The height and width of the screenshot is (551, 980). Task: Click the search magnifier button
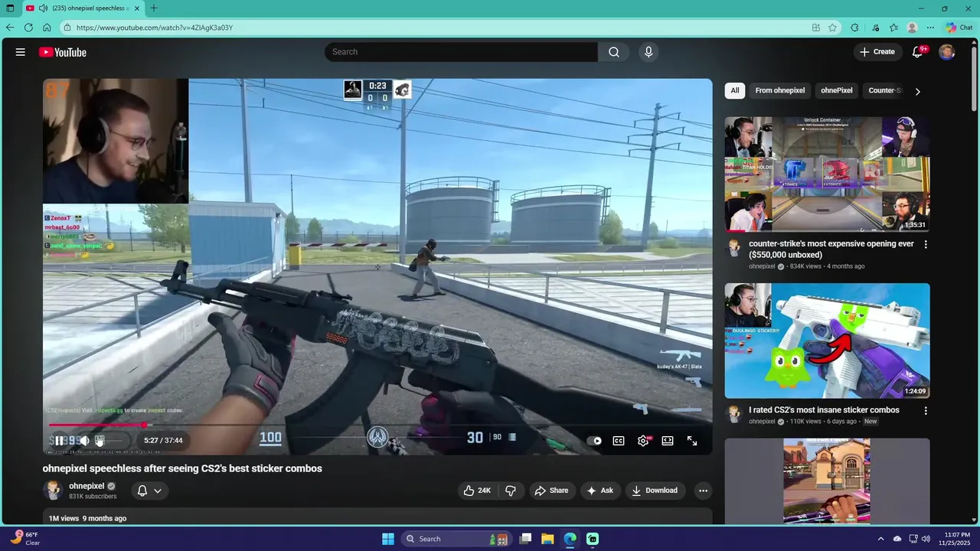(x=614, y=52)
